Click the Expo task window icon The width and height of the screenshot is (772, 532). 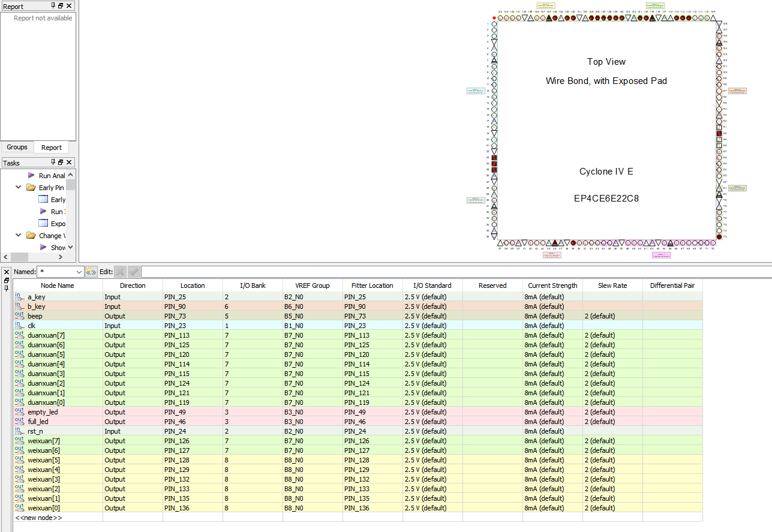click(43, 223)
